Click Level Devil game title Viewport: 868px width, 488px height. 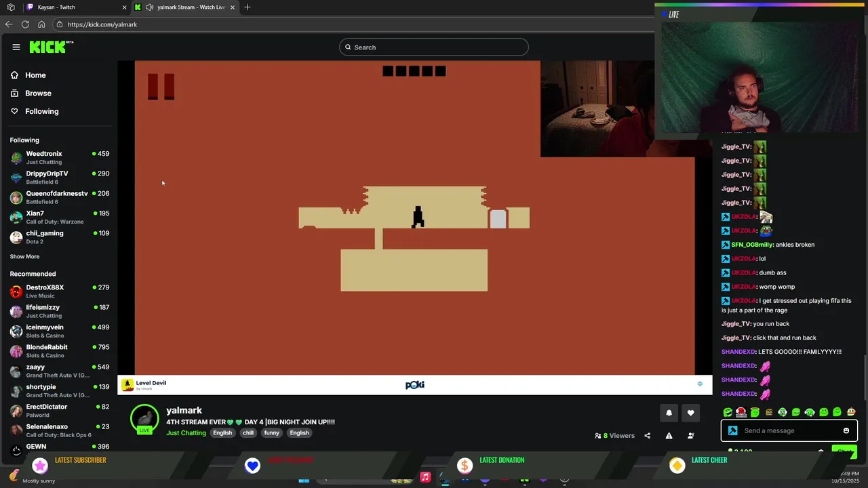(151, 383)
